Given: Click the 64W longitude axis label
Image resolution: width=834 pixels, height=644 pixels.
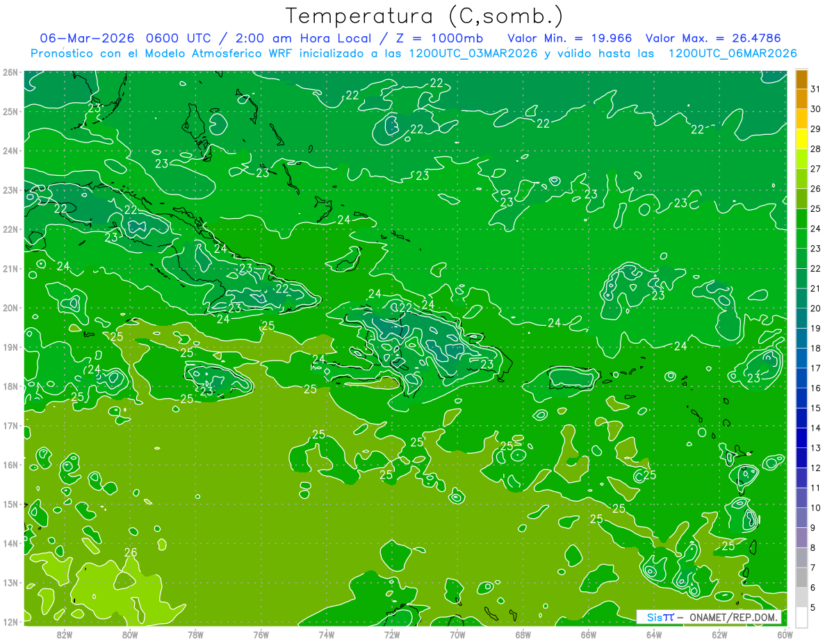Looking at the screenshot, I should 653,634.
